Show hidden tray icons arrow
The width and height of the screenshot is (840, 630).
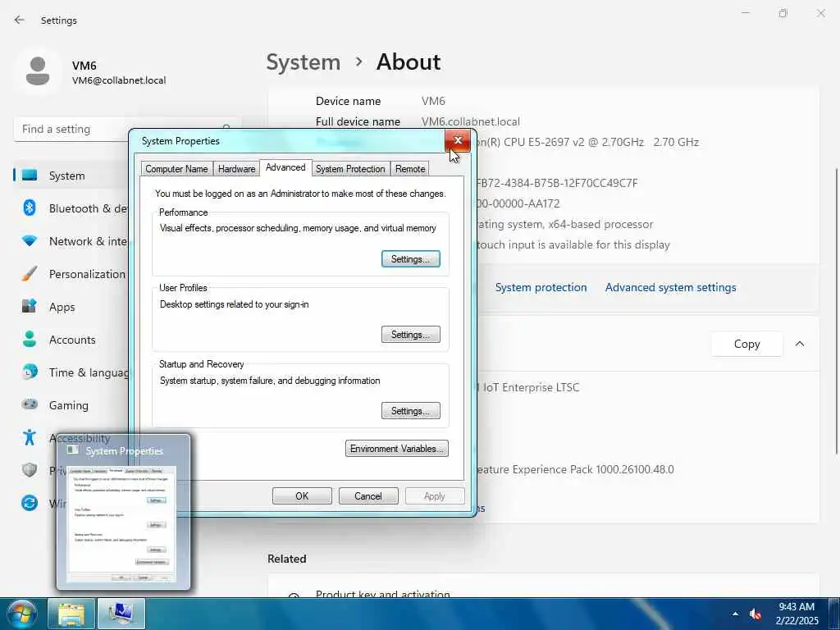click(x=735, y=614)
